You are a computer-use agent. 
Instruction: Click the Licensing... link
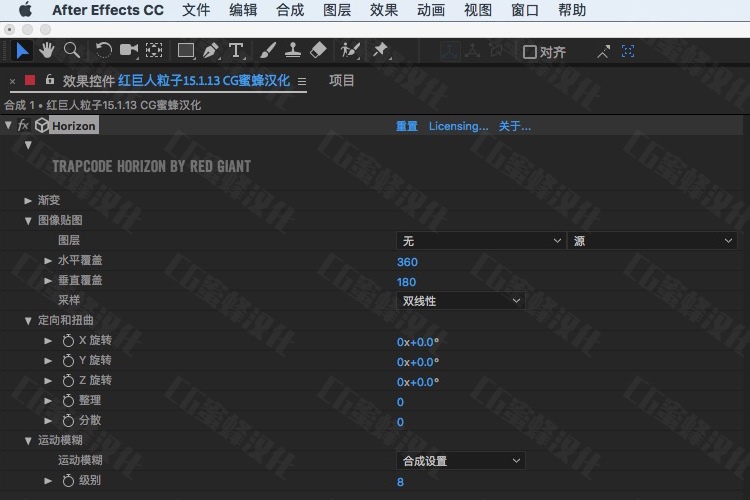click(458, 126)
